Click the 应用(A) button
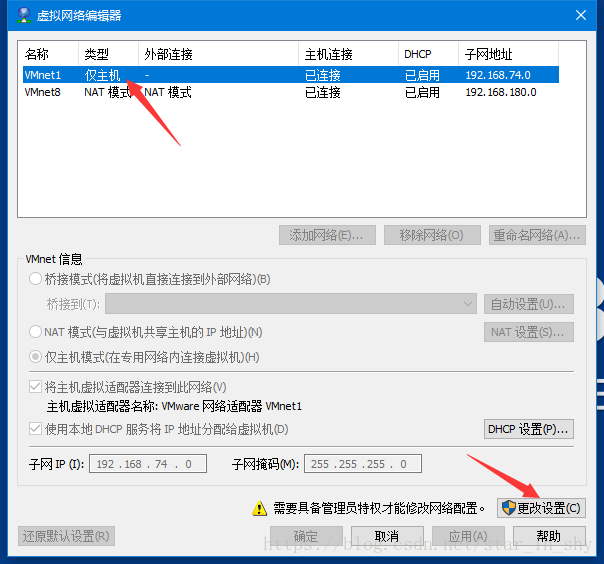Screen dimensions: 604x564 [x=468, y=536]
